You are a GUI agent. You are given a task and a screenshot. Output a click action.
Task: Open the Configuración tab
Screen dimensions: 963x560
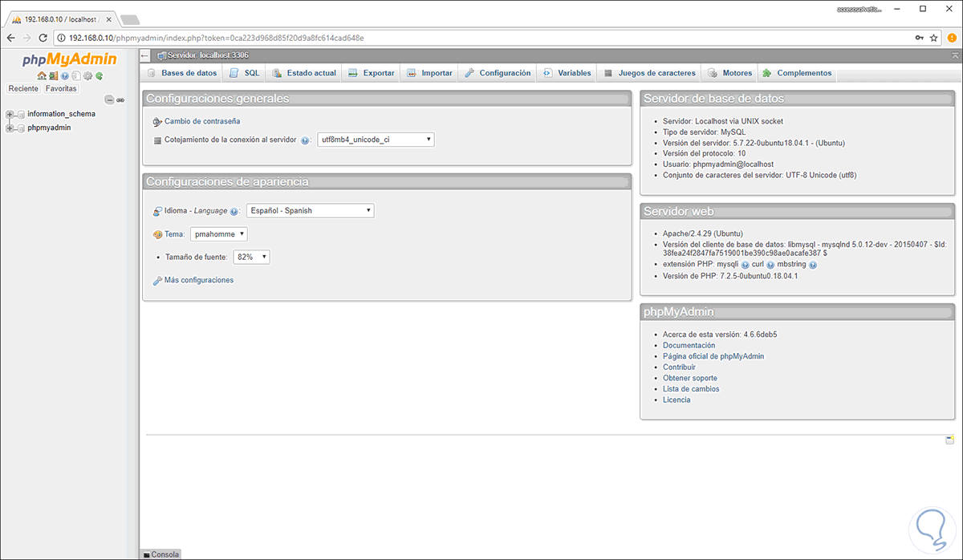498,73
